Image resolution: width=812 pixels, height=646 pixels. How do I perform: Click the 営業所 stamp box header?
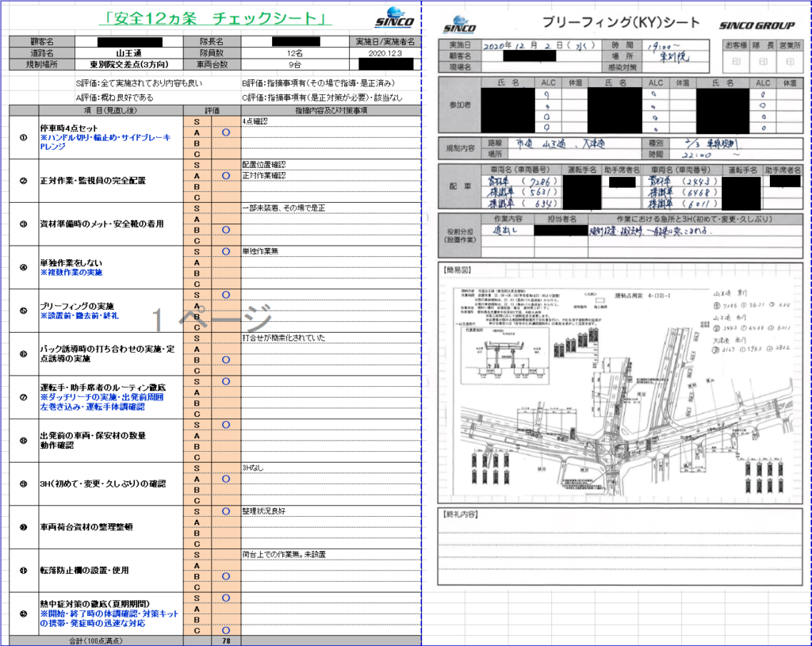(x=790, y=45)
